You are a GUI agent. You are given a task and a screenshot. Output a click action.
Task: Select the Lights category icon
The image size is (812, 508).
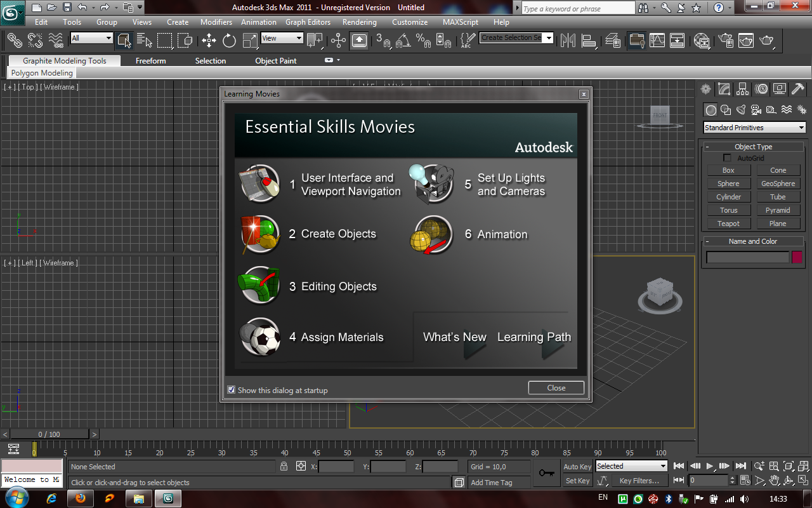point(740,110)
